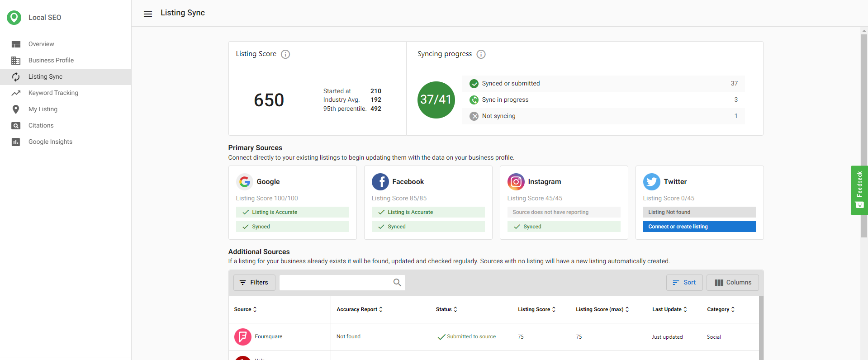Viewport: 868px width, 360px height.
Task: Sort the table by the Source column
Action: tap(245, 309)
